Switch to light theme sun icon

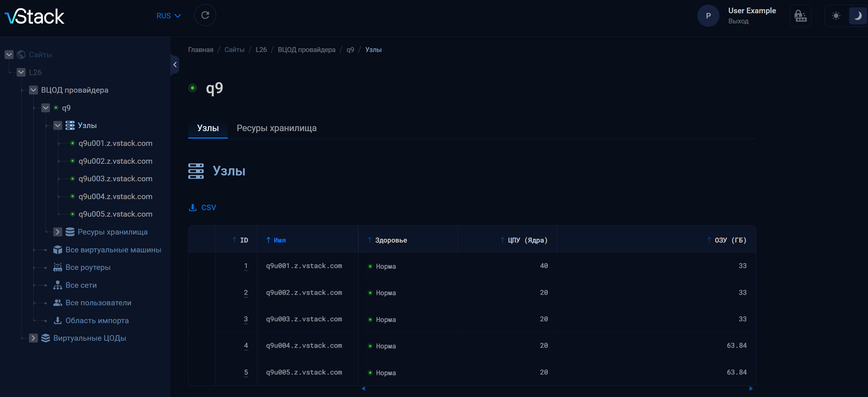[x=836, y=15]
